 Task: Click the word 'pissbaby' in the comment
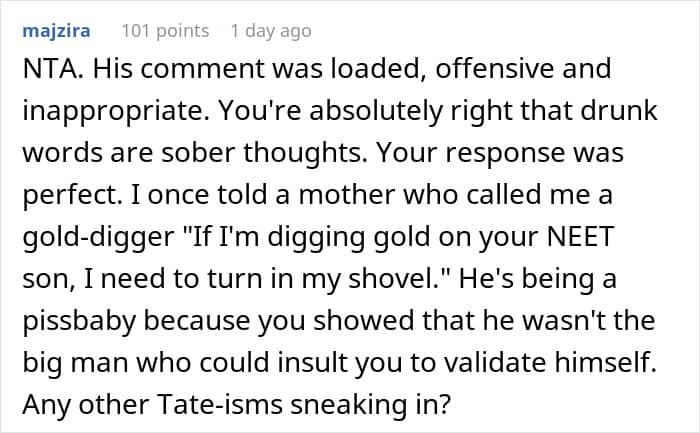(79, 321)
